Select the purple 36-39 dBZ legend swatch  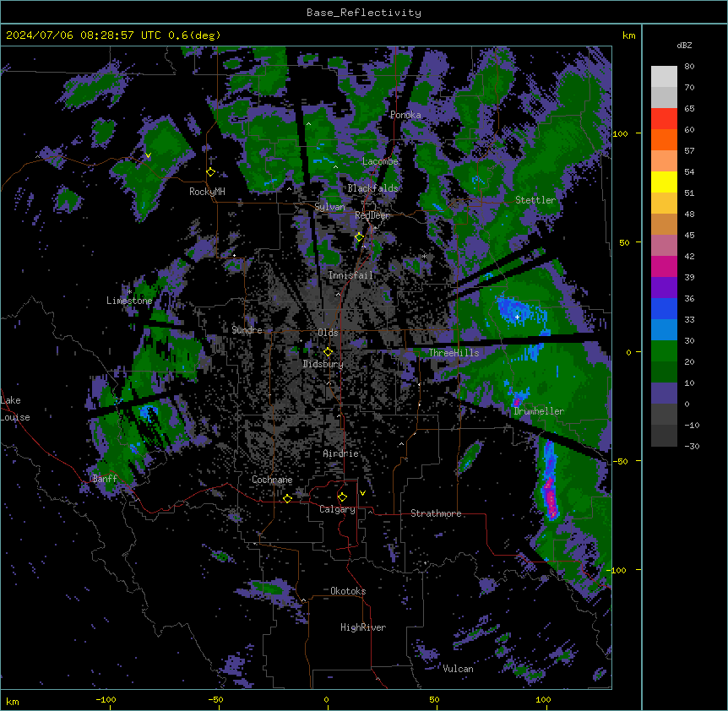click(664, 288)
